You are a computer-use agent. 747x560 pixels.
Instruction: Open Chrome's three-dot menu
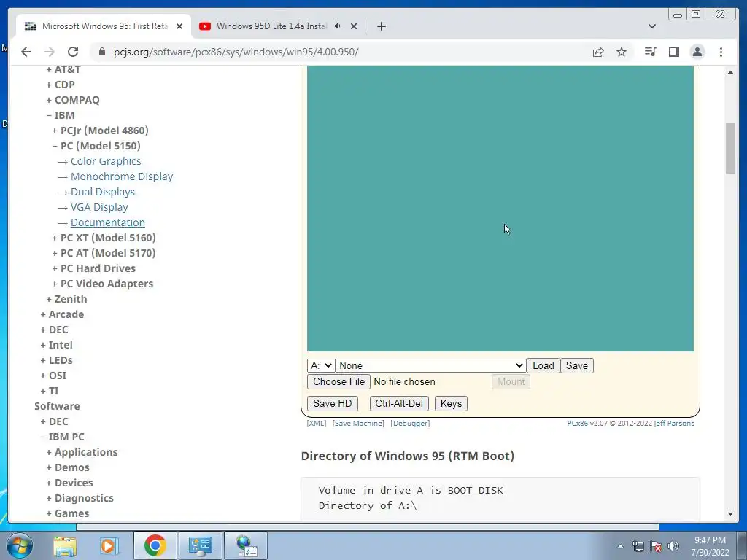point(721,52)
